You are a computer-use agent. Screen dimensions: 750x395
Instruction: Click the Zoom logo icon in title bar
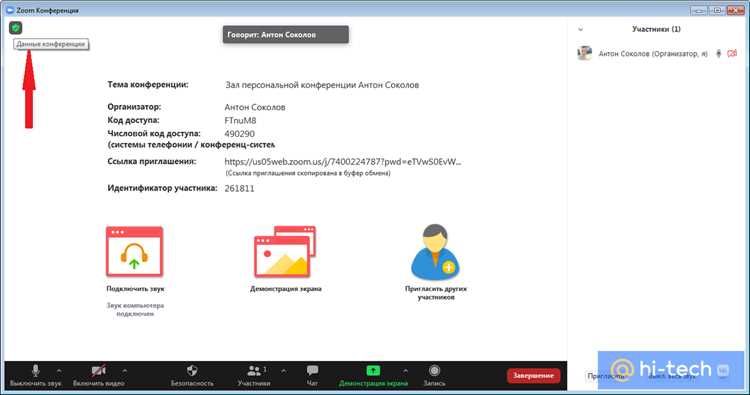pos(10,10)
